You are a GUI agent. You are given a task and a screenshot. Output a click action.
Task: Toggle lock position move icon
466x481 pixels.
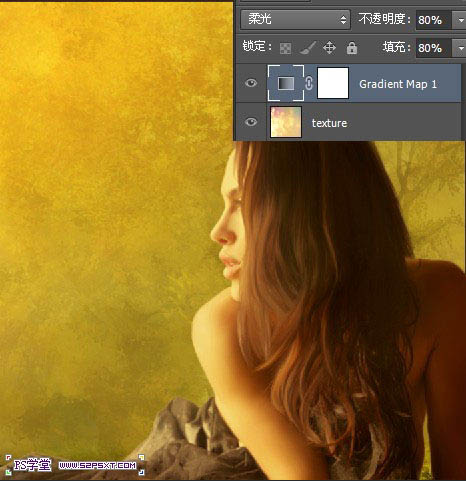coord(329,48)
